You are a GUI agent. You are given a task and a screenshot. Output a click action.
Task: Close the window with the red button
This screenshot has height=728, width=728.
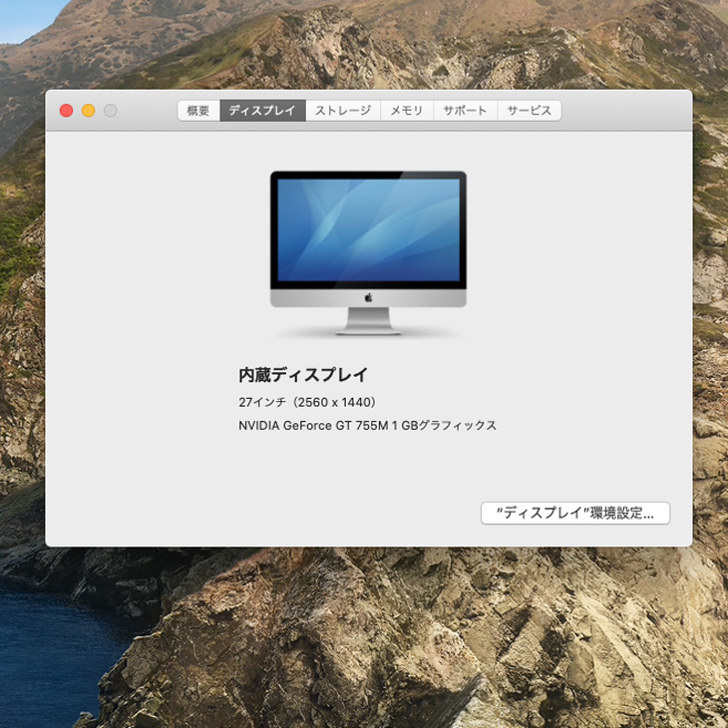click(67, 111)
